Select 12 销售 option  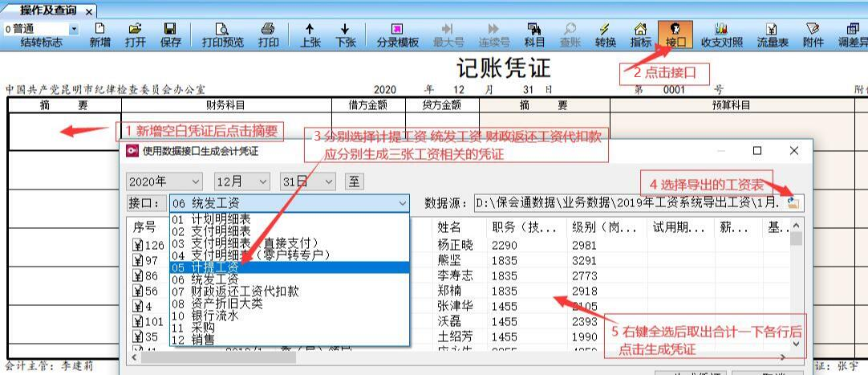289,340
